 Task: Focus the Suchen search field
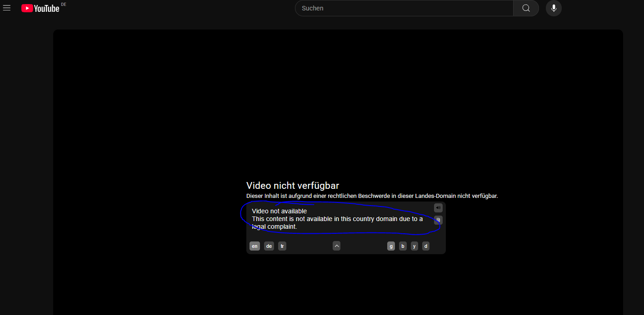pos(404,8)
